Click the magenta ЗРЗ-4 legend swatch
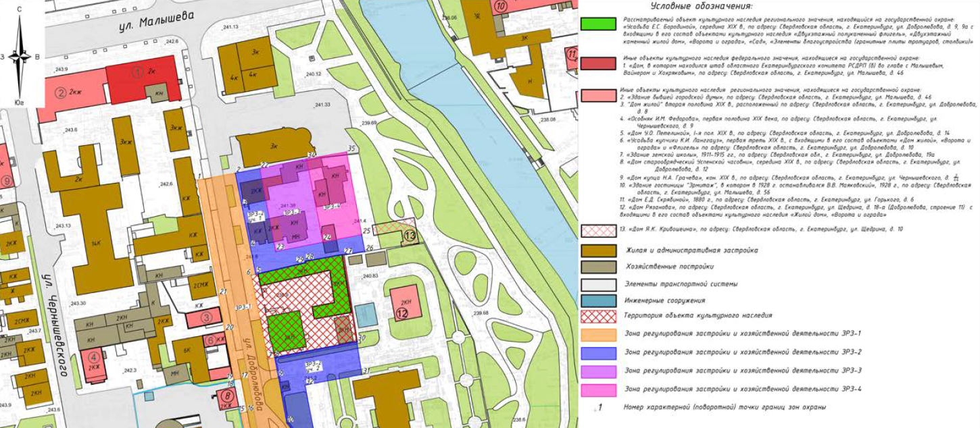The image size is (980, 428). point(597,390)
